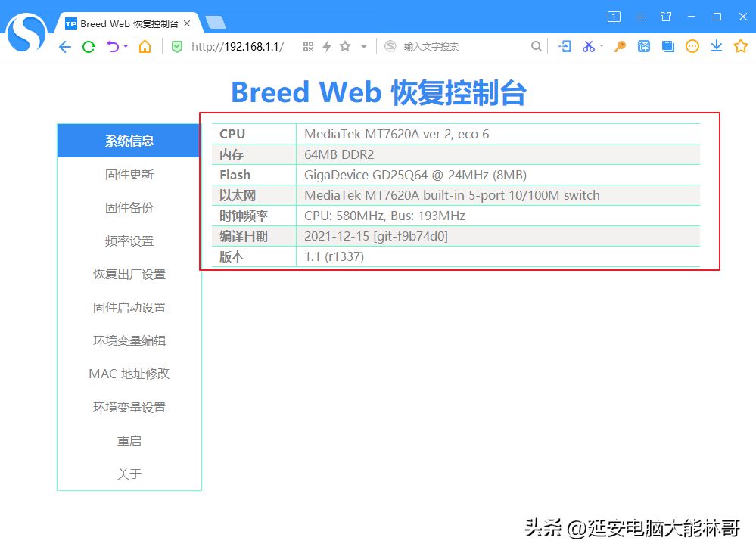Click the magnifier search icon

coord(536,46)
